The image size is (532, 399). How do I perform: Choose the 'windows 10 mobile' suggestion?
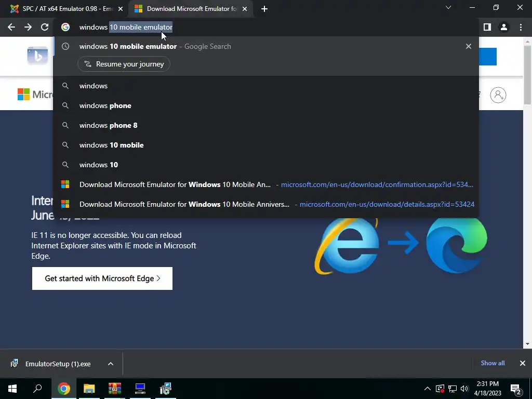[x=266, y=145]
